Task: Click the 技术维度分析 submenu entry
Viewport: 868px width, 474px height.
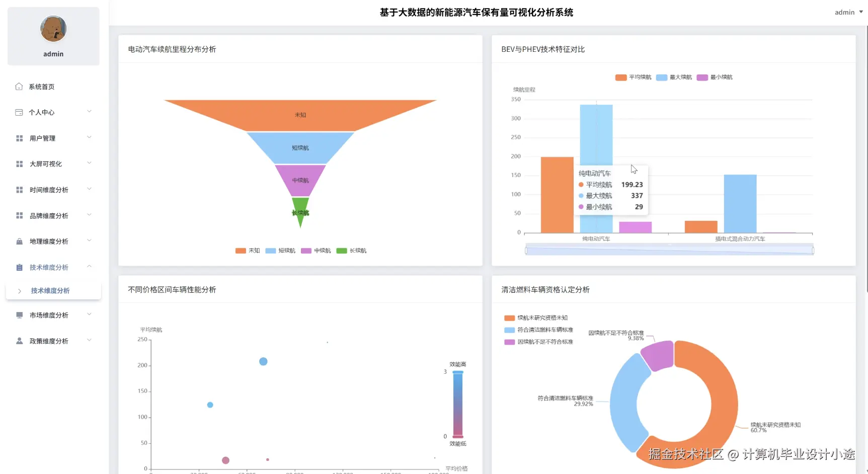Action: pyautogui.click(x=49, y=290)
